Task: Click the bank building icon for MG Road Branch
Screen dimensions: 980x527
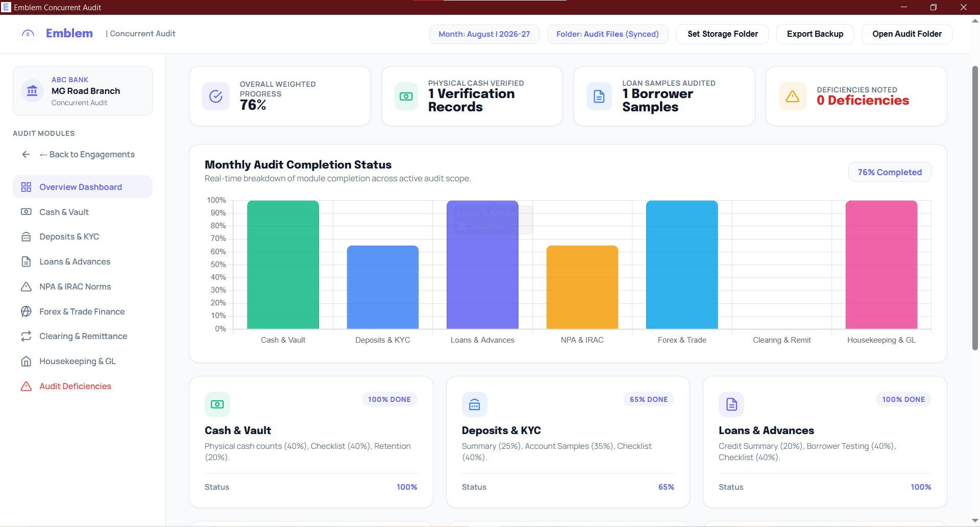Action: [x=32, y=91]
